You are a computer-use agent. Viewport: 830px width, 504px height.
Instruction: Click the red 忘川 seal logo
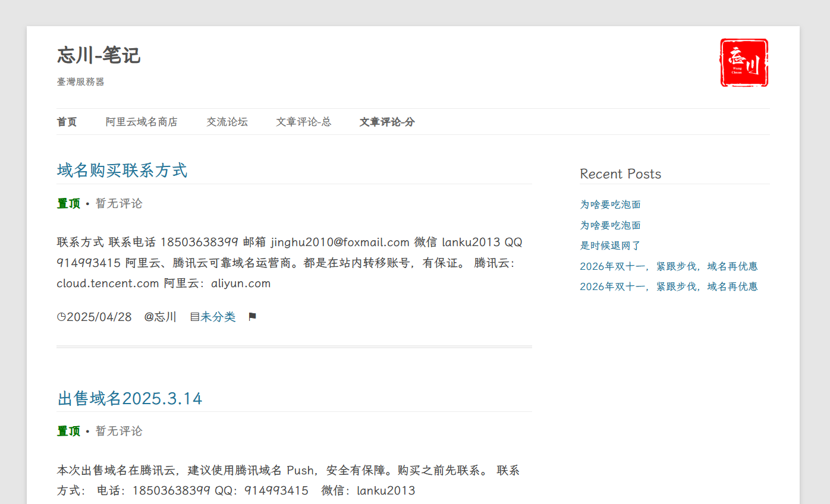[744, 62]
